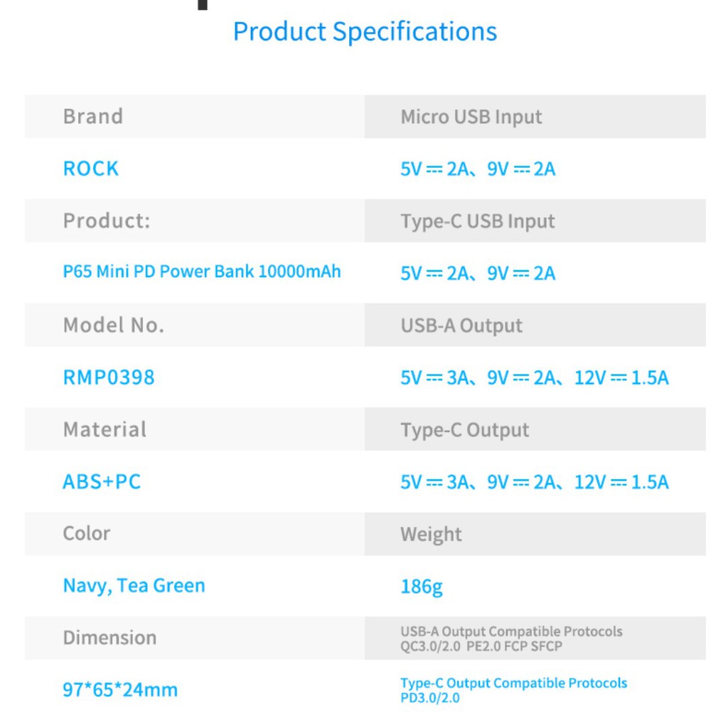Click the Type-C Output header
This screenshot has height=728, width=728.
[465, 430]
